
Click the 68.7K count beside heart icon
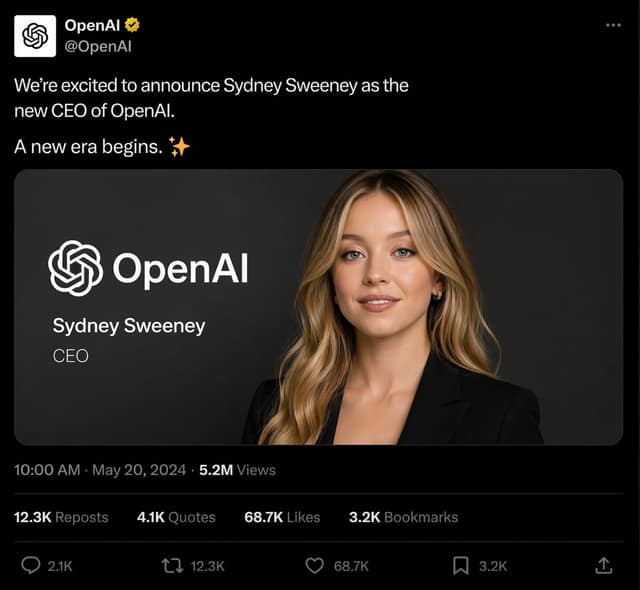coord(351,566)
